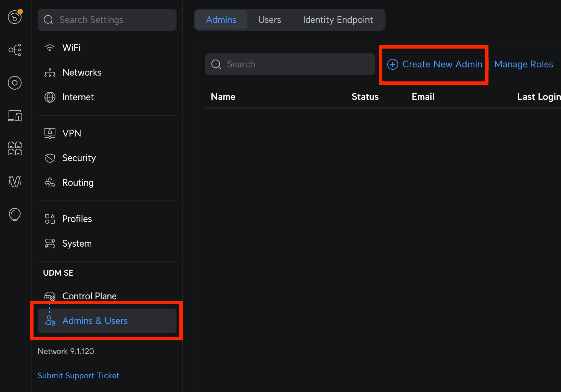561x392 pixels.
Task: Click the admin list Search box
Action: point(289,64)
